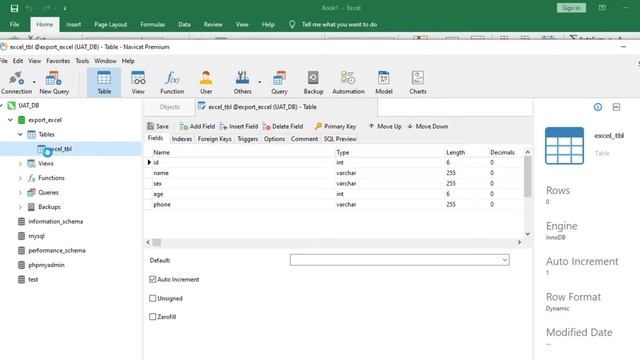The image size is (640, 360).
Task: Open the Automation toolbar icon
Action: 348,82
